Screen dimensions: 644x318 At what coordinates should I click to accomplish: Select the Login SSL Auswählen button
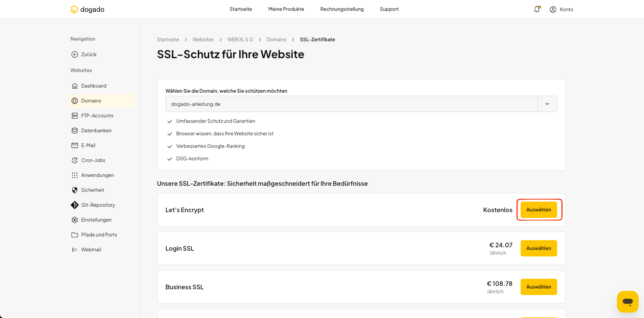click(x=539, y=248)
